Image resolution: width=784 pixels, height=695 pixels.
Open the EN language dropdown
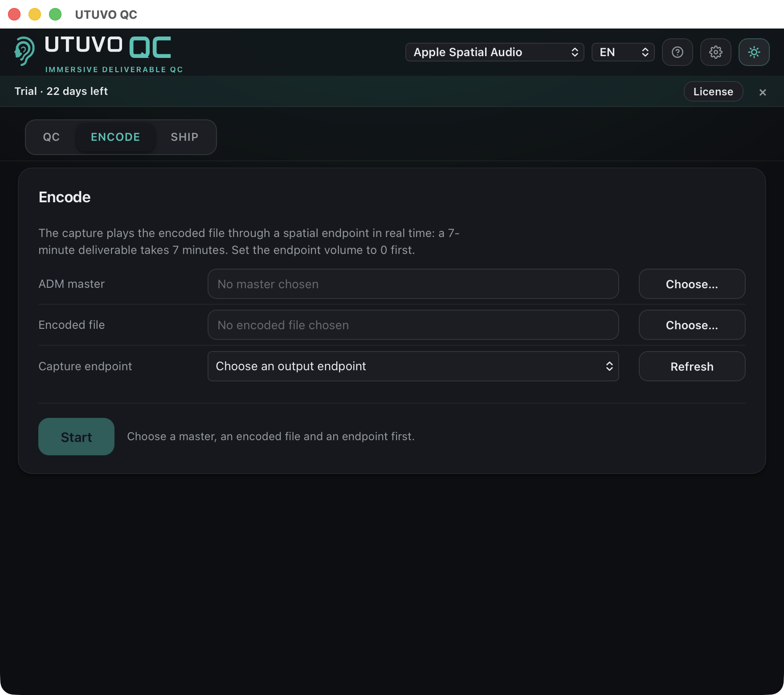coord(623,52)
